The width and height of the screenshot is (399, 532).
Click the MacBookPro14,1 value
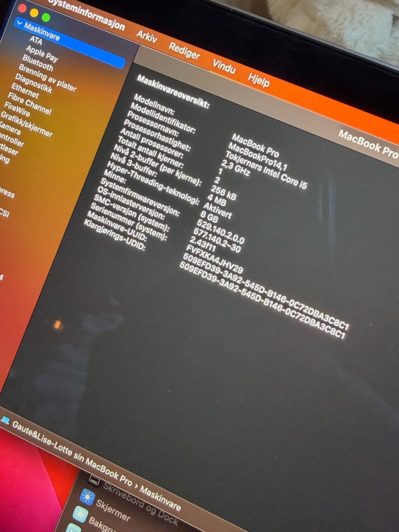[258, 157]
